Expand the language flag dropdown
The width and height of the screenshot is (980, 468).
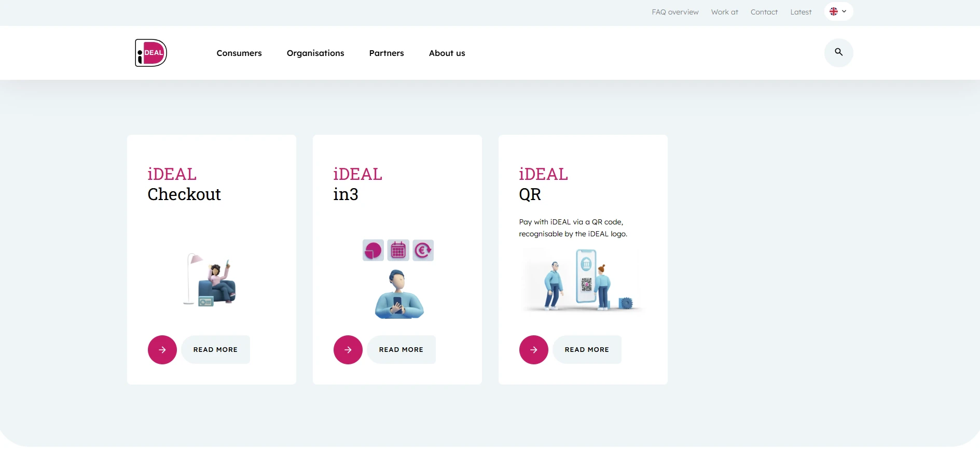(838, 11)
